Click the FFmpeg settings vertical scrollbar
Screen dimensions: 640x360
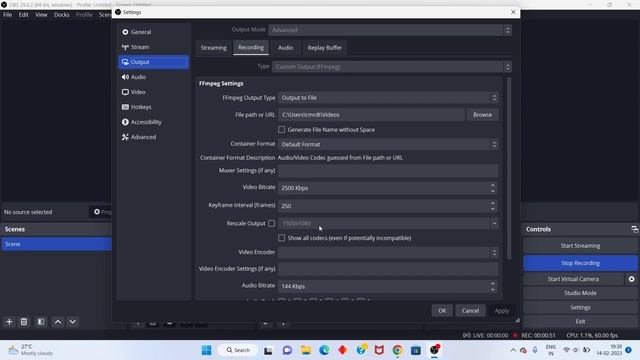pyautogui.click(x=509, y=168)
